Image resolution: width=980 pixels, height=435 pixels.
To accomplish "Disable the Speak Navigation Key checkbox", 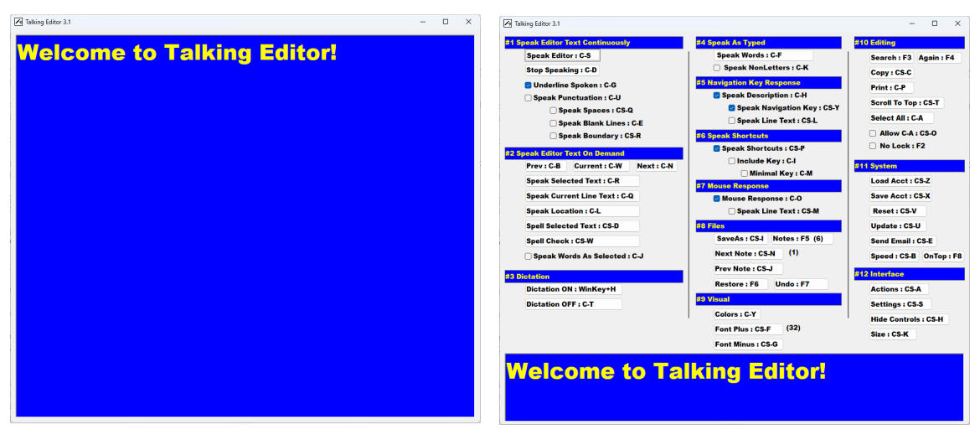I will 732,108.
